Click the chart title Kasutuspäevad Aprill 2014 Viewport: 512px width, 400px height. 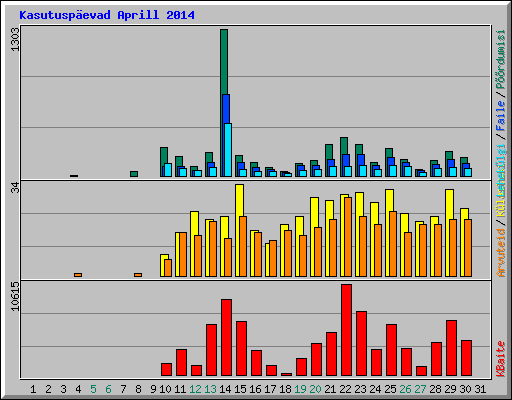coord(107,15)
